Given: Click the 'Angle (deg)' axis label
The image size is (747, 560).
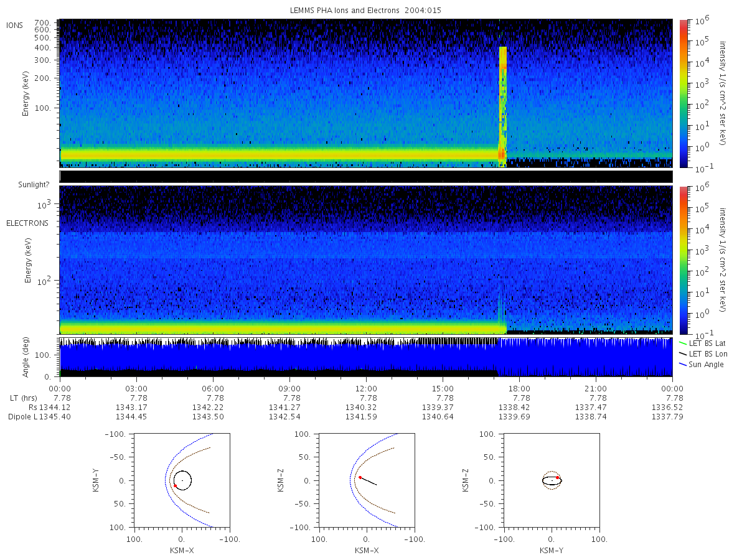Looking at the screenshot, I should 26,357.
